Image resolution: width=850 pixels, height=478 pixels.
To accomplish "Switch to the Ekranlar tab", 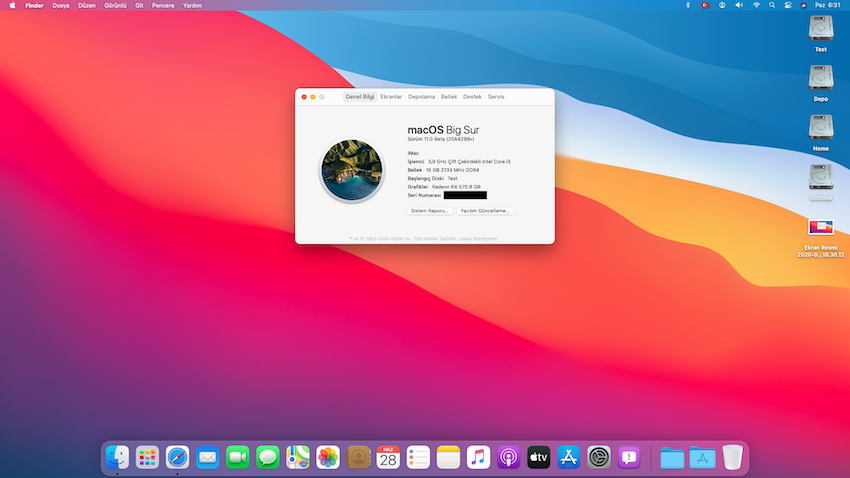I will [x=391, y=96].
